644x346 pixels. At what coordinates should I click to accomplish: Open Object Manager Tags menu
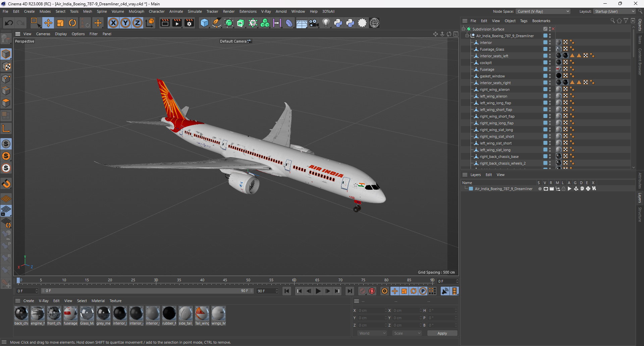click(524, 21)
